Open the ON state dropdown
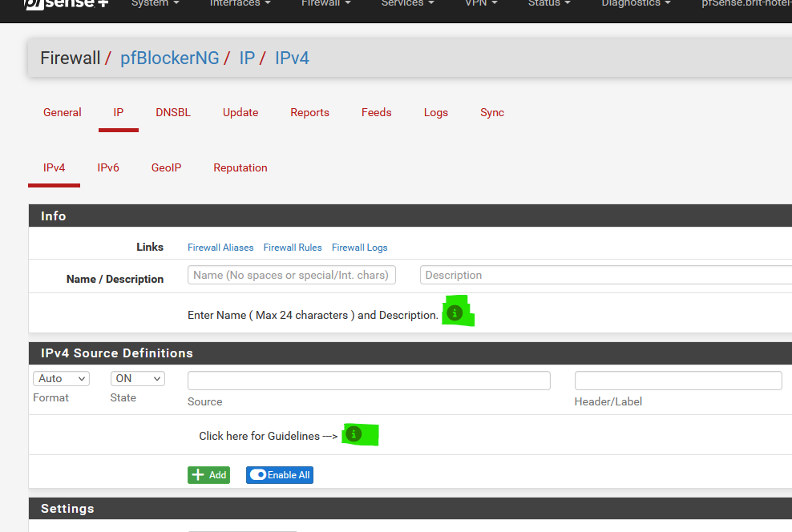This screenshot has width=792, height=532. point(138,378)
